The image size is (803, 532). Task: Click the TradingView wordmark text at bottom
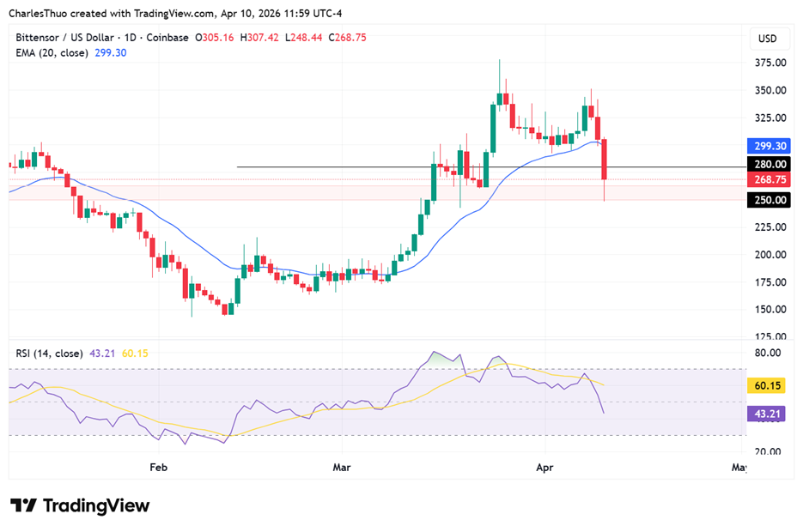coord(96,506)
